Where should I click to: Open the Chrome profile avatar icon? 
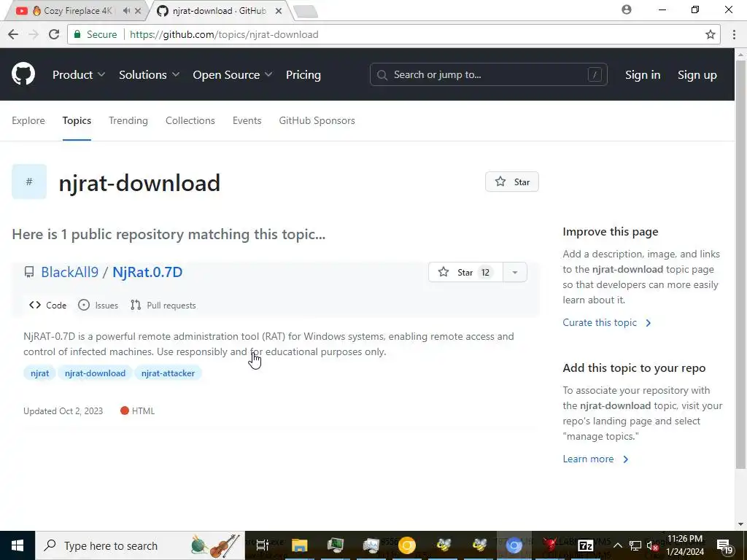(x=627, y=9)
